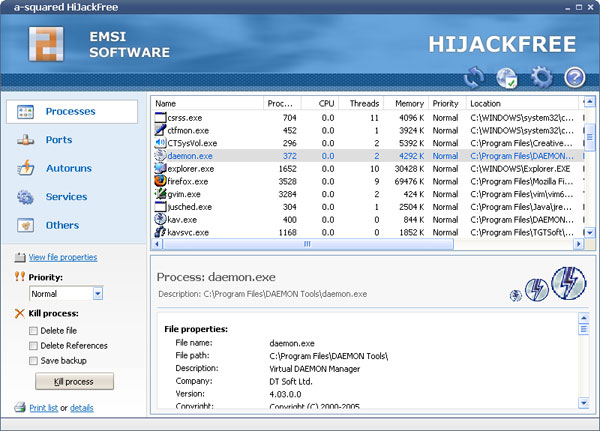Click the kavsvc.exe process name
The height and width of the screenshot is (431, 600).
[188, 232]
